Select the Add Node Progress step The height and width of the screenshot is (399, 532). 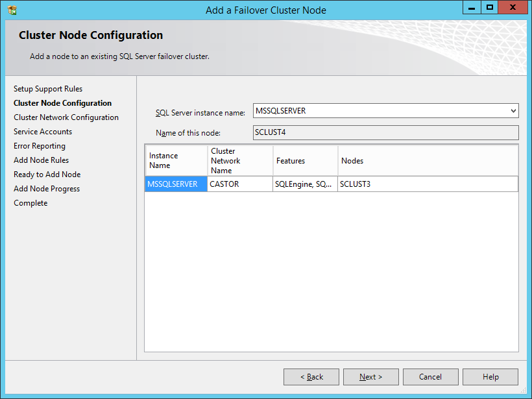tap(47, 189)
